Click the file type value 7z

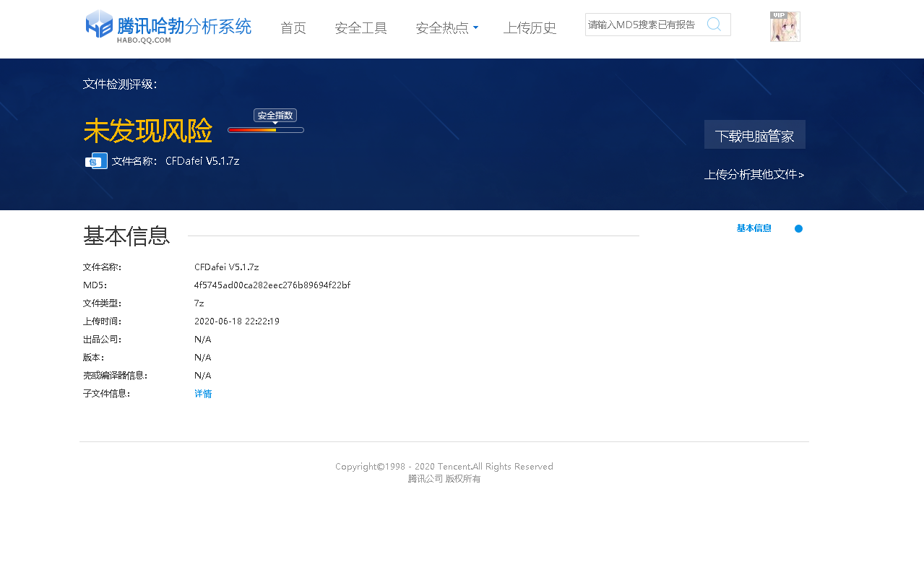[199, 303]
